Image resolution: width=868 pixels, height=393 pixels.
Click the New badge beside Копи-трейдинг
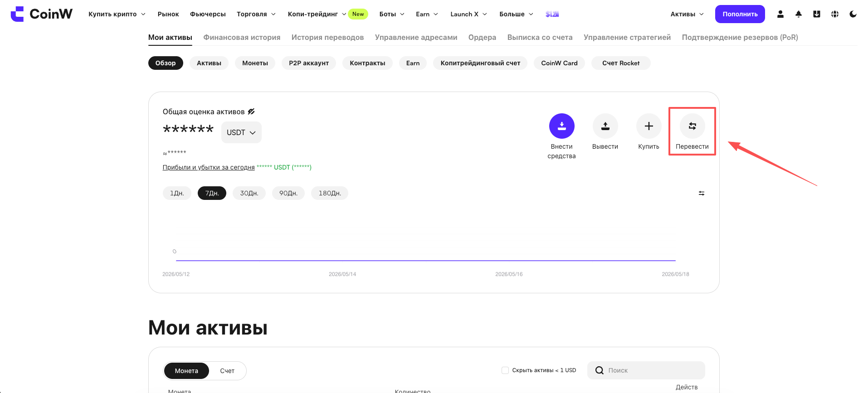coord(358,14)
